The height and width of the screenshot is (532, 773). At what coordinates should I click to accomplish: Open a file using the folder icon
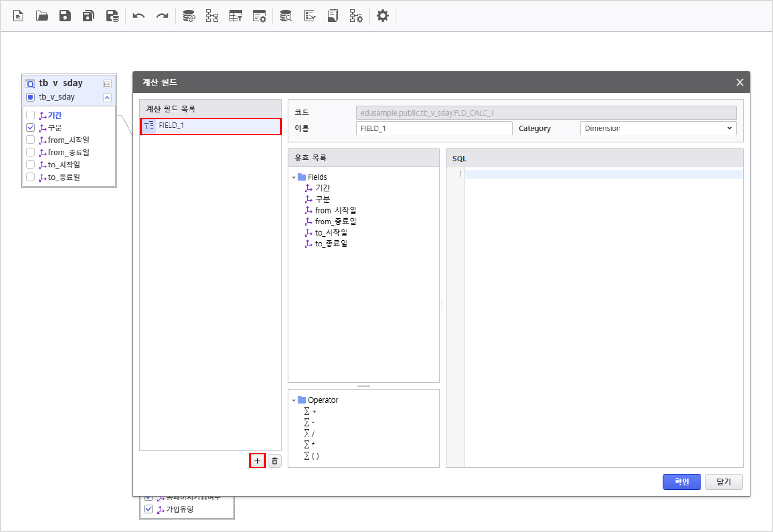42,16
